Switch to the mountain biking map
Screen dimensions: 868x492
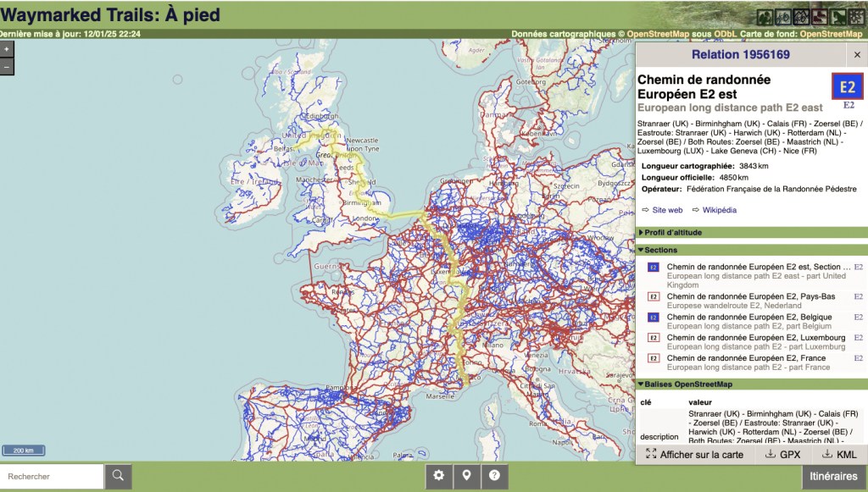(x=801, y=17)
